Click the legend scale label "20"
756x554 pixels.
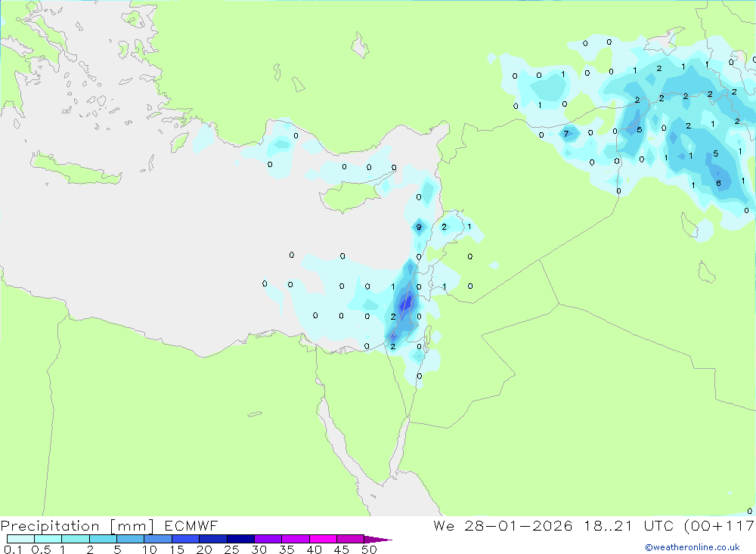pos(204,549)
